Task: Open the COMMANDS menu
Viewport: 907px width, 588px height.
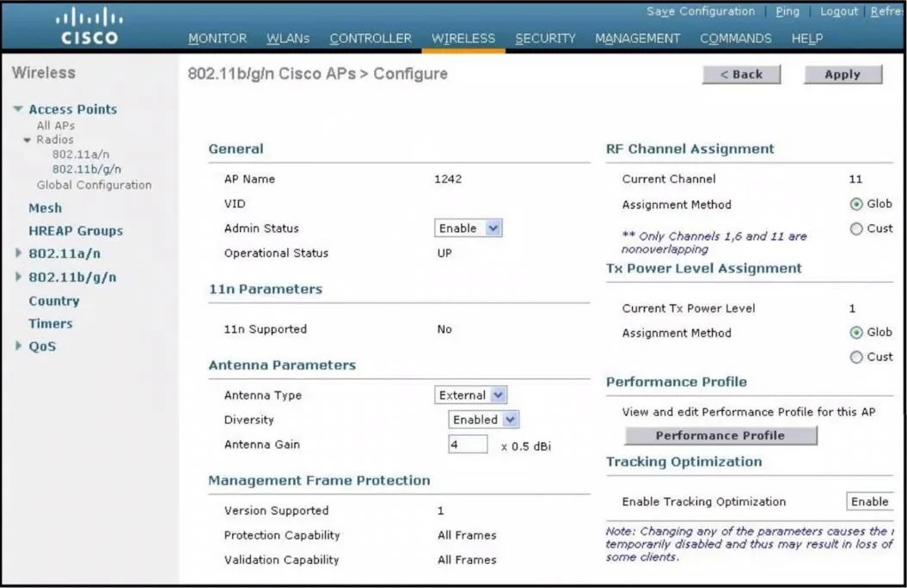Action: click(x=736, y=38)
